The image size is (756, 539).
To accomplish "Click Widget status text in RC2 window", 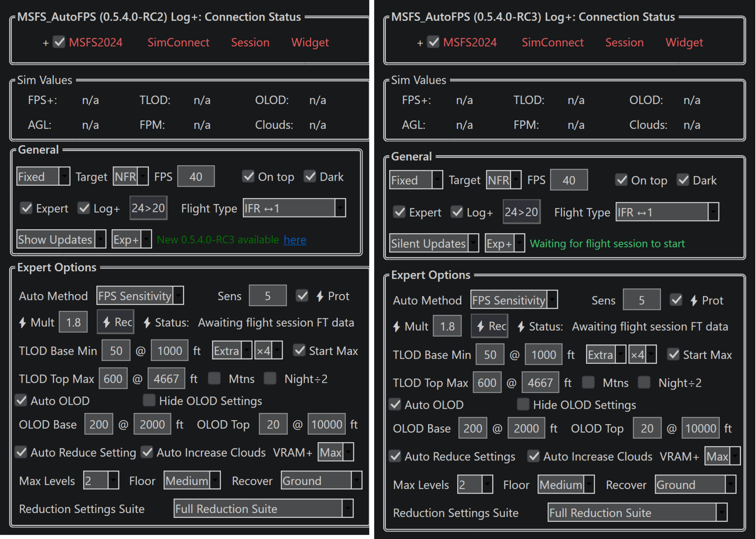I will pos(310,42).
